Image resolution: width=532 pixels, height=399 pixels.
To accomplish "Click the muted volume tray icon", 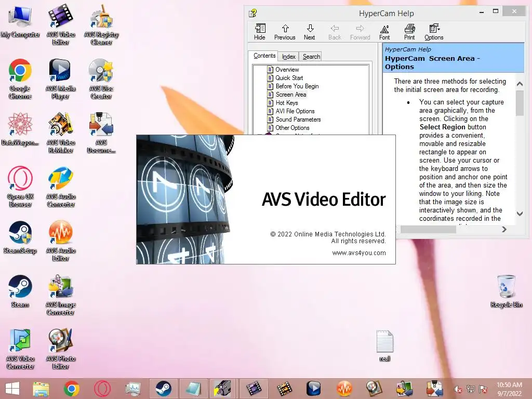I will [458, 389].
